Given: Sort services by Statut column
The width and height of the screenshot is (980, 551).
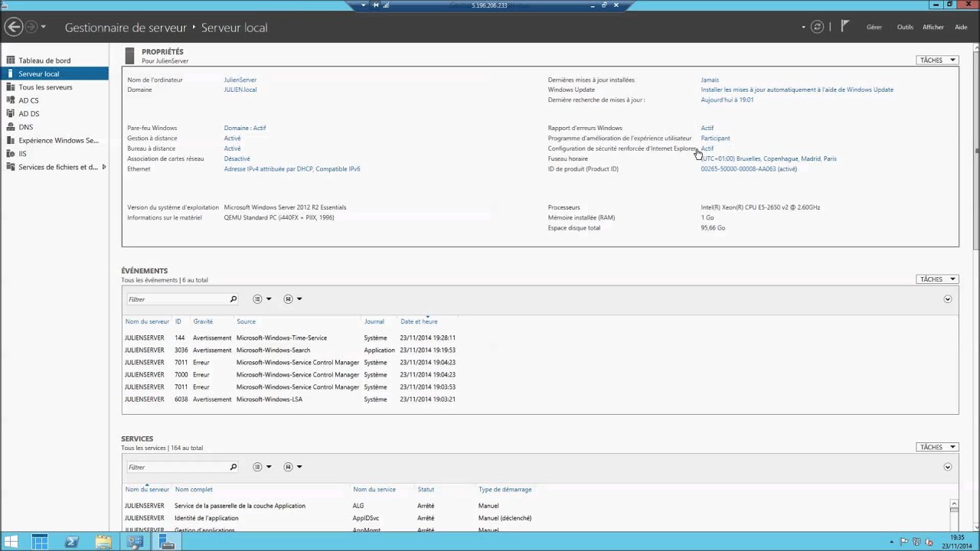Looking at the screenshot, I should pyautogui.click(x=426, y=489).
